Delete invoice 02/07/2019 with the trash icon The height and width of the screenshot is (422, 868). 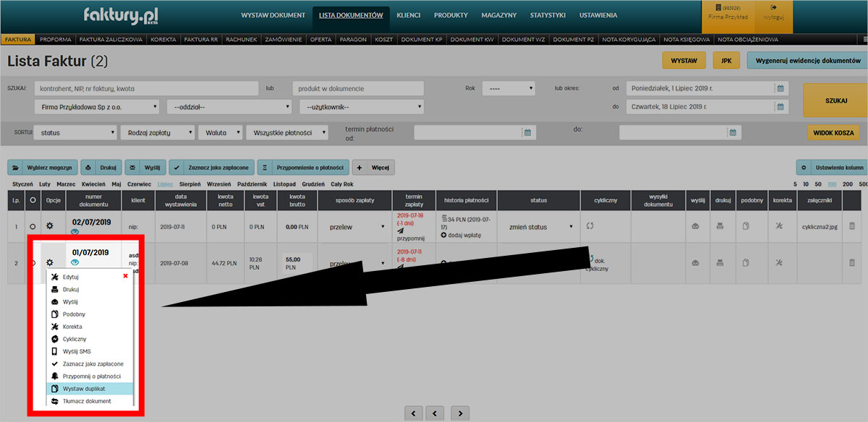tap(851, 226)
